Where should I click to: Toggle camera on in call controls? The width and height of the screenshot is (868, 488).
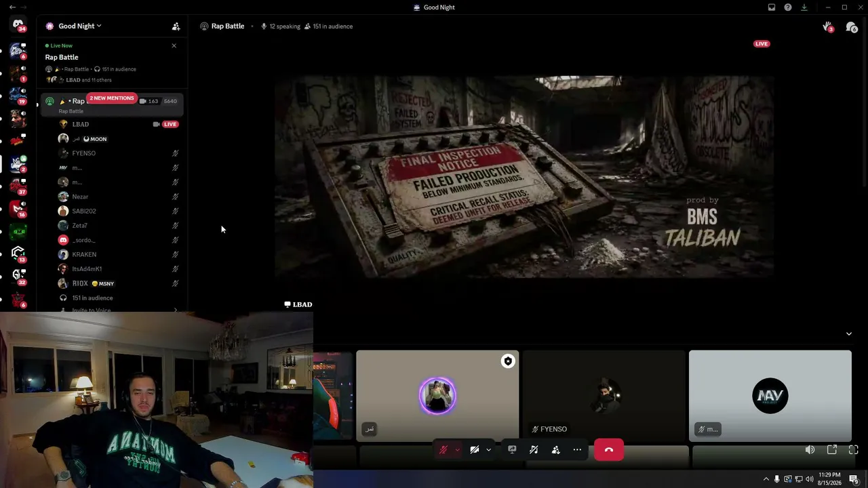tap(475, 449)
